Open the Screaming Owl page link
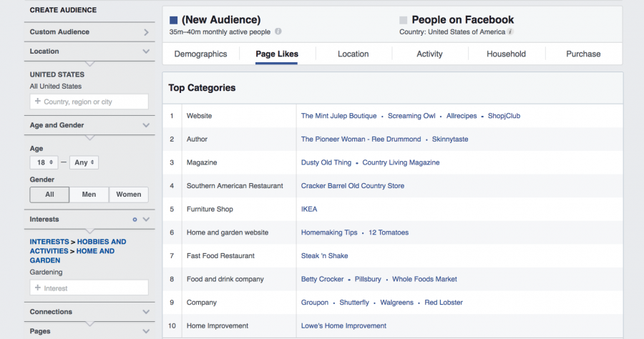Viewport: 644px width, 339px height. coord(411,116)
